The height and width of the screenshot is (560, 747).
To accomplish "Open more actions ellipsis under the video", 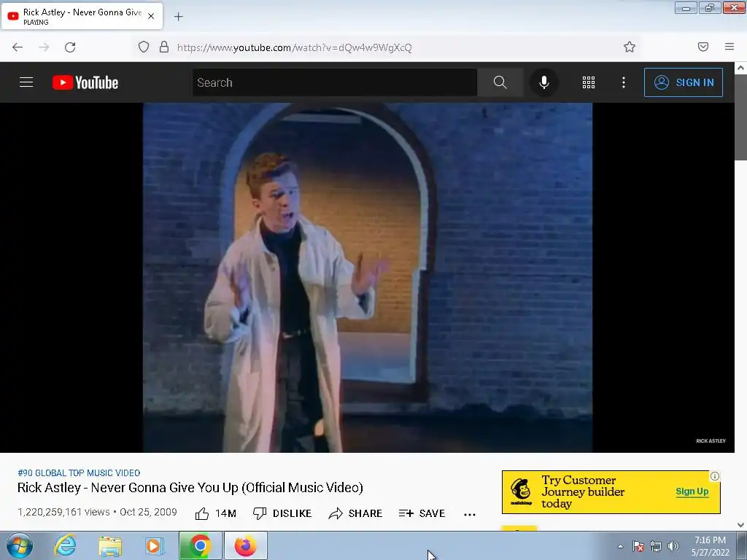I will (x=470, y=514).
